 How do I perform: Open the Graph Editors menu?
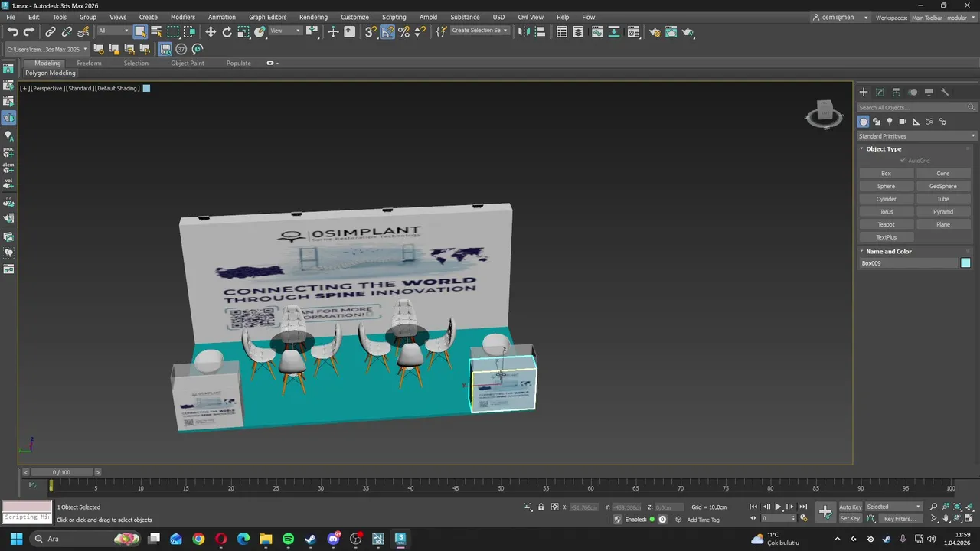[267, 17]
